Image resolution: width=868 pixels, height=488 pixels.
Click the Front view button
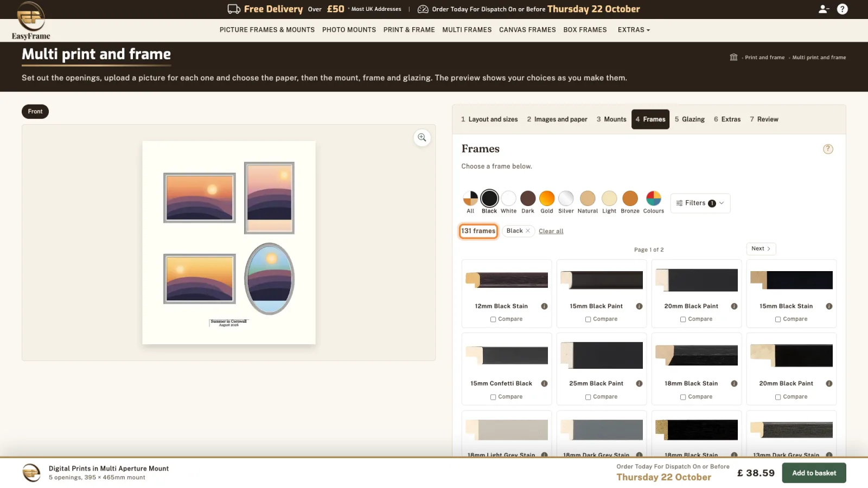pyautogui.click(x=35, y=112)
